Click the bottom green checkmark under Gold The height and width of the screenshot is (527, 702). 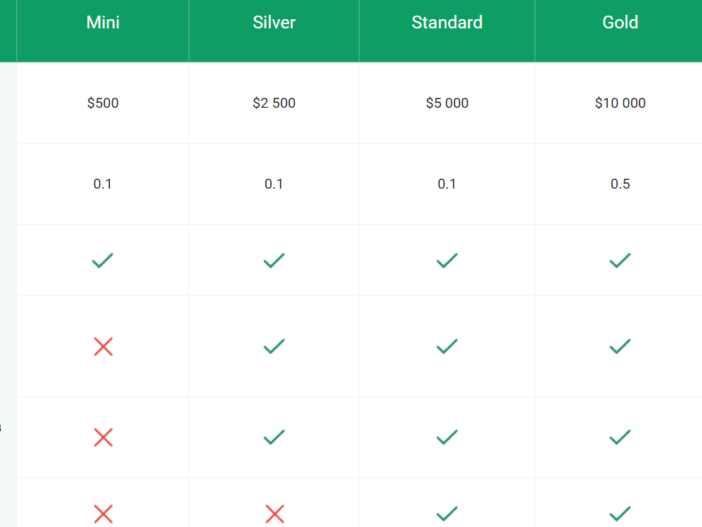620,514
